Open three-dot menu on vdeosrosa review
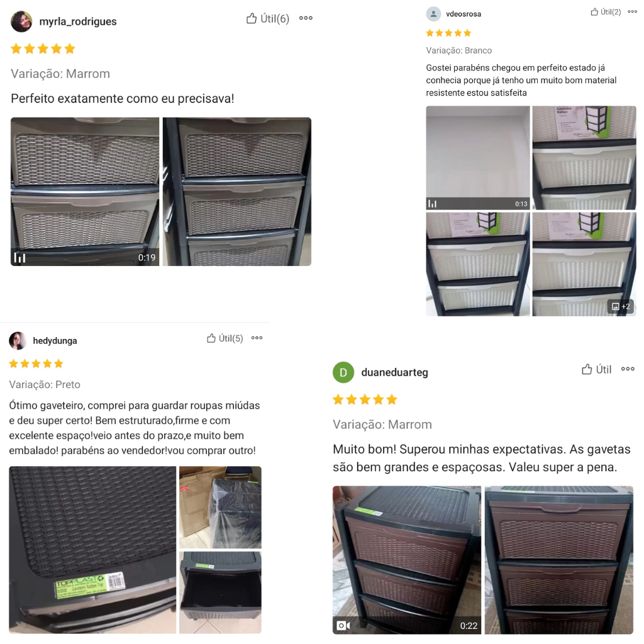 632,11
